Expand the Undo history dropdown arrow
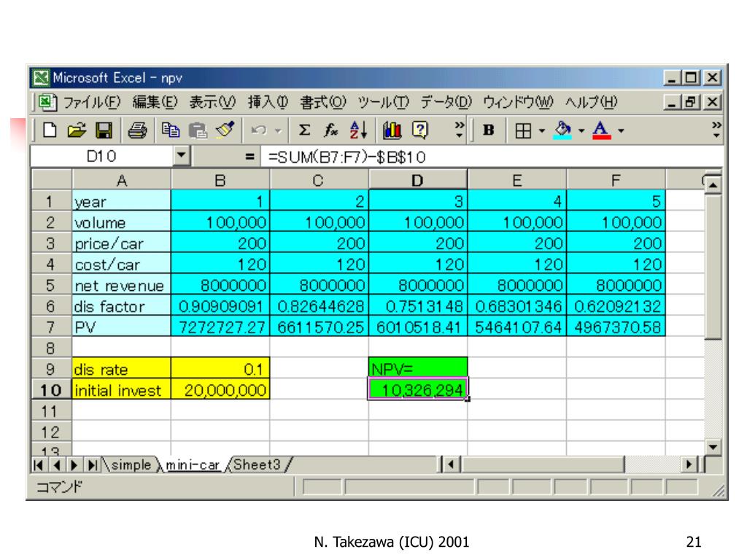Image resolution: width=747 pixels, height=560 pixels. (x=279, y=131)
